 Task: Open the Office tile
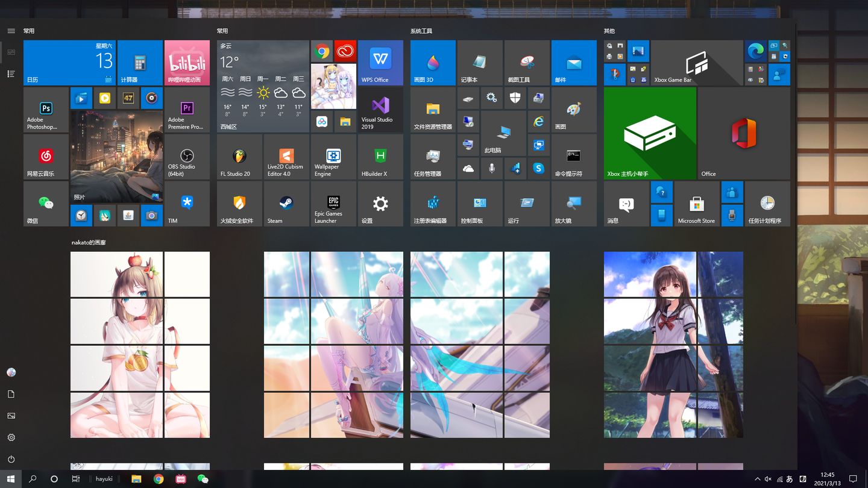point(744,133)
